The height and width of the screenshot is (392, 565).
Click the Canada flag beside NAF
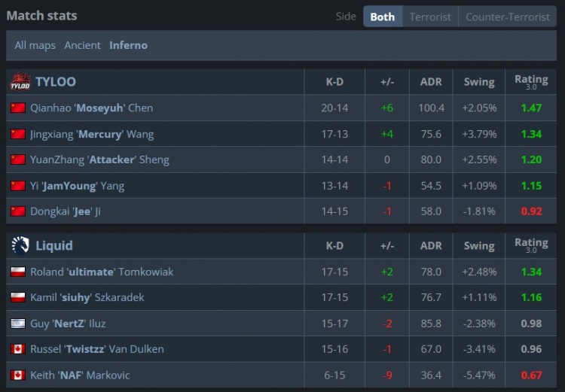click(18, 375)
